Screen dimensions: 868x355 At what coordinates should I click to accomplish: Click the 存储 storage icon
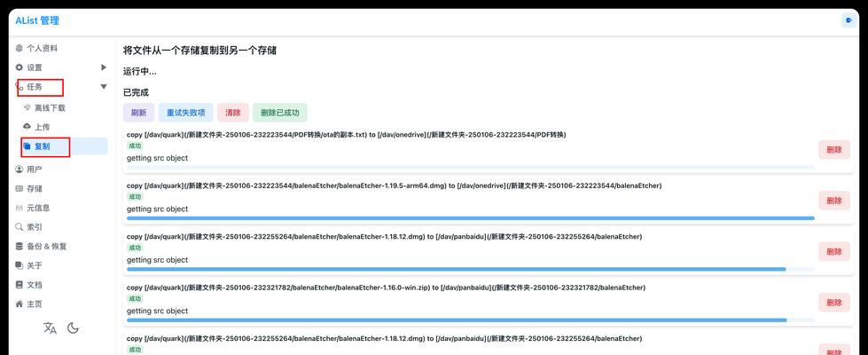point(20,188)
